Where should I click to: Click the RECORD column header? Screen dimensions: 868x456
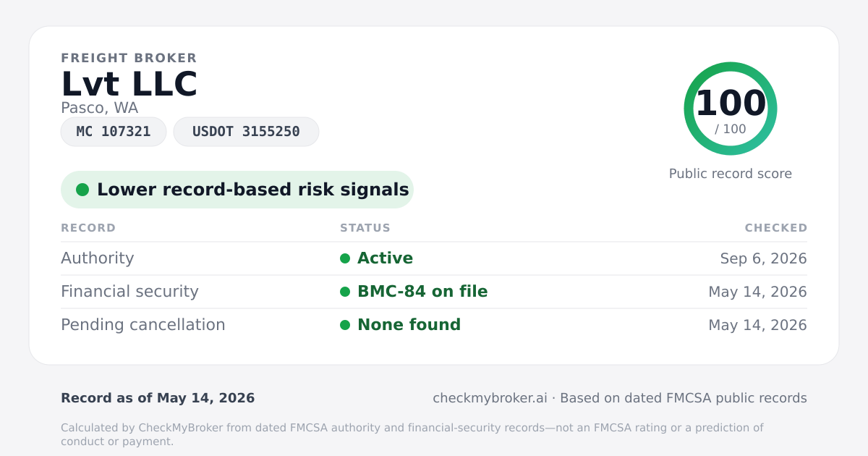tap(88, 228)
